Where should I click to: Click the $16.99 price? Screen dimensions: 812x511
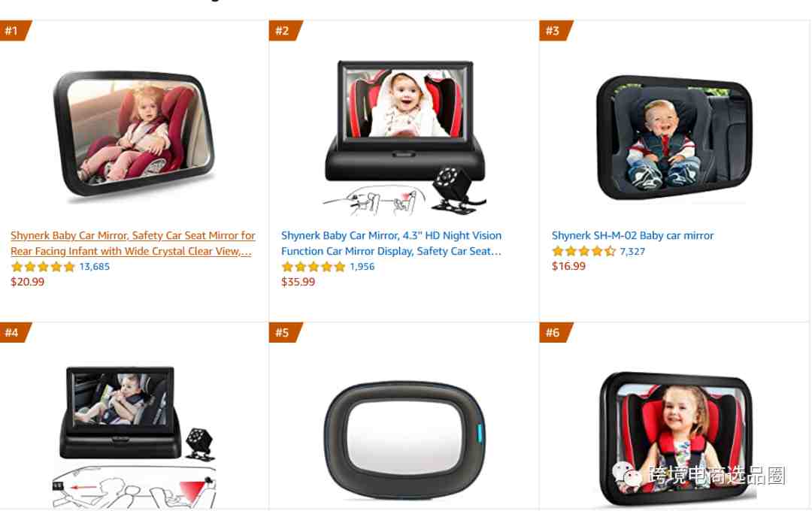coord(568,266)
